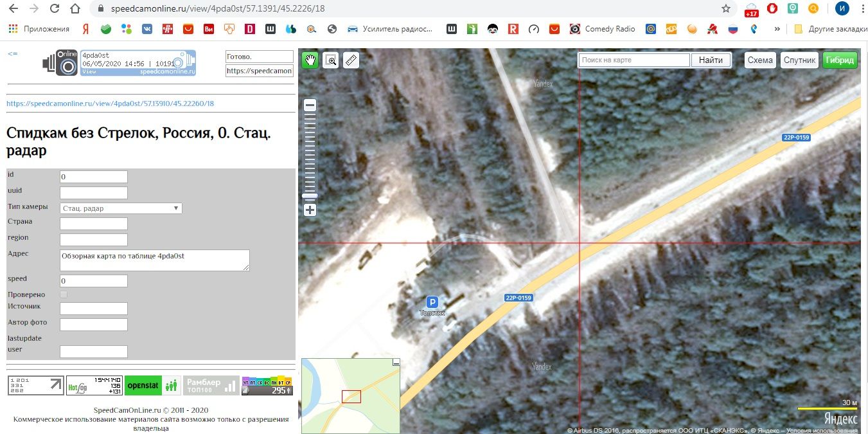Image resolution: width=868 pixels, height=434 pixels.
Task: Select the hand pan tool on map
Action: pos(310,60)
